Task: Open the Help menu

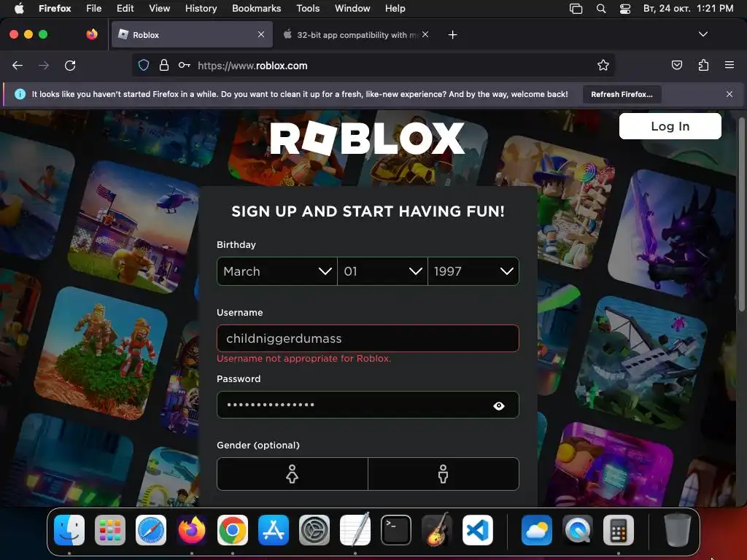Action: [x=395, y=8]
